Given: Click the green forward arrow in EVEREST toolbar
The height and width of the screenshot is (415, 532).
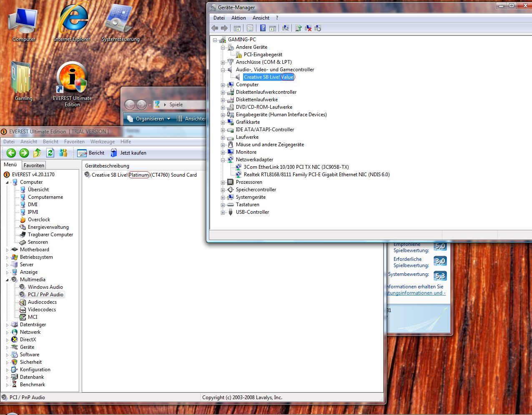Looking at the screenshot, I should click(x=24, y=153).
